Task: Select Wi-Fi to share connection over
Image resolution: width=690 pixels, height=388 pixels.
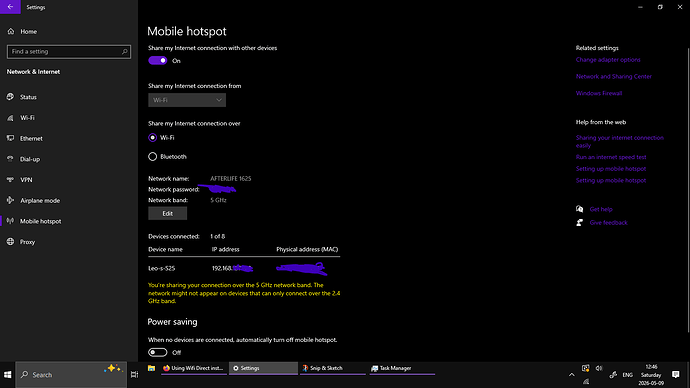Action: [x=153, y=138]
